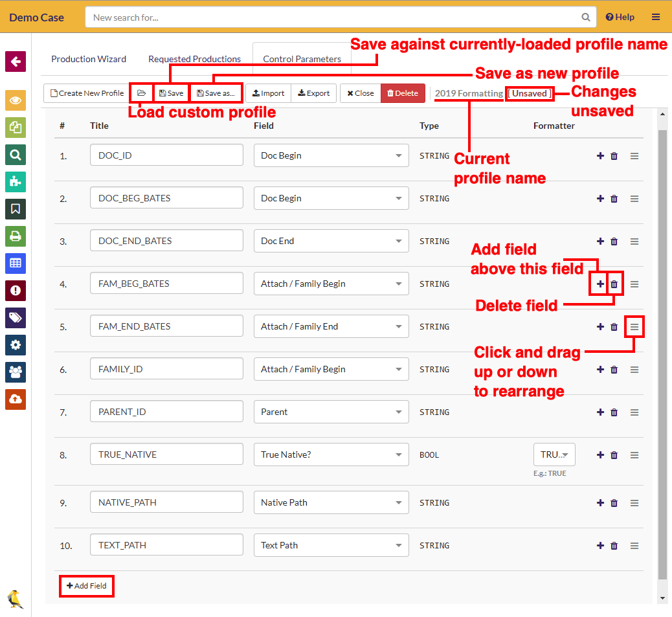Switch to the Production Wizard tab

pyautogui.click(x=89, y=59)
